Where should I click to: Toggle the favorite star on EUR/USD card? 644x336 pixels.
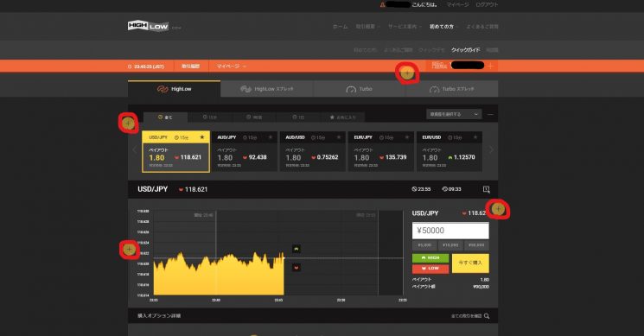[475, 137]
